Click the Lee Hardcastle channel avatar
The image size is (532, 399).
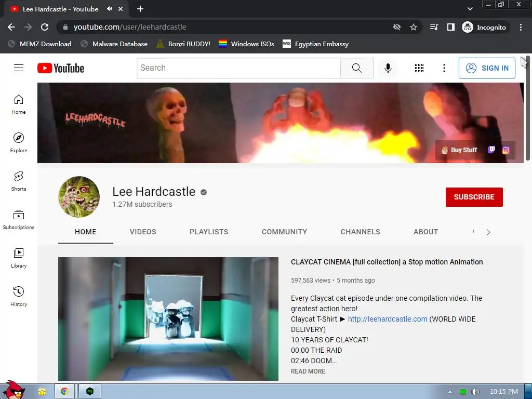pos(79,197)
